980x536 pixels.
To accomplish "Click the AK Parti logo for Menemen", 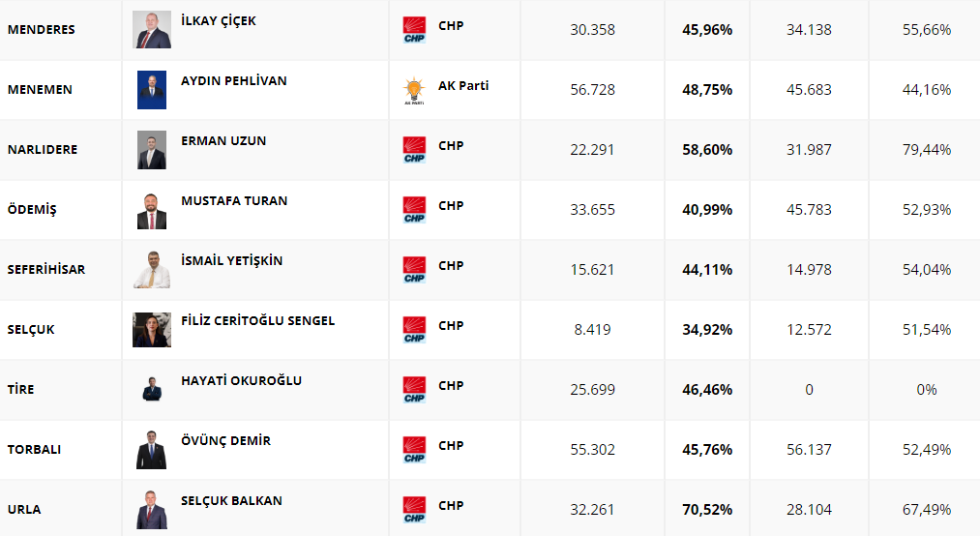I will [x=414, y=90].
